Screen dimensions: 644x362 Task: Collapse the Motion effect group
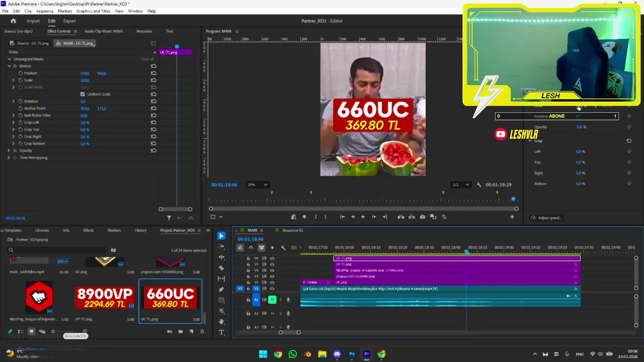[x=9, y=66]
